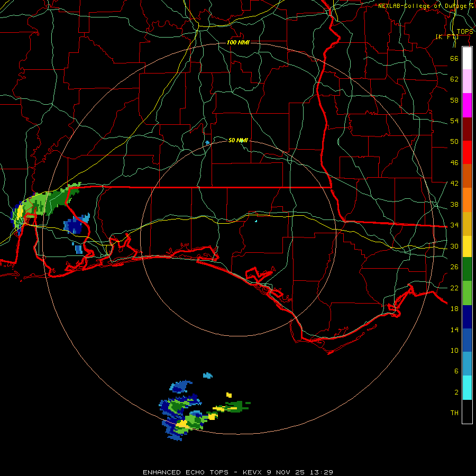The width and height of the screenshot is (476, 476).
Task: Click the legend value 26
Action: tap(454, 267)
